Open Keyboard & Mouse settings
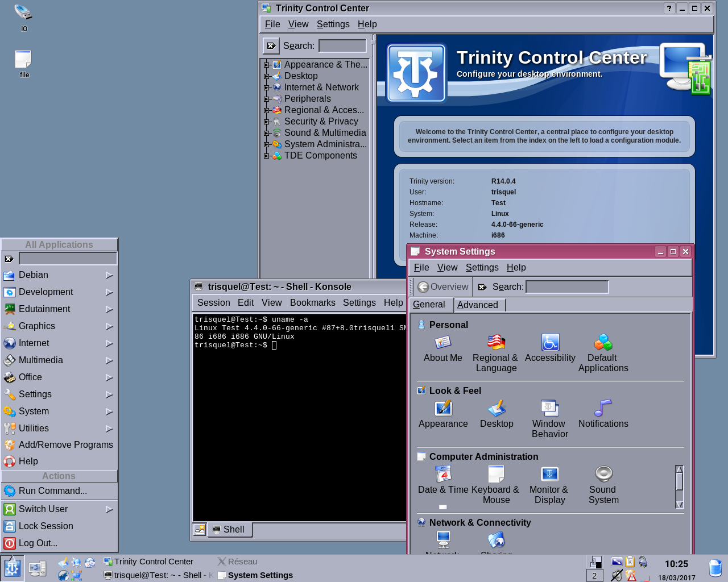Image resolution: width=728 pixels, height=582 pixels. click(496, 485)
